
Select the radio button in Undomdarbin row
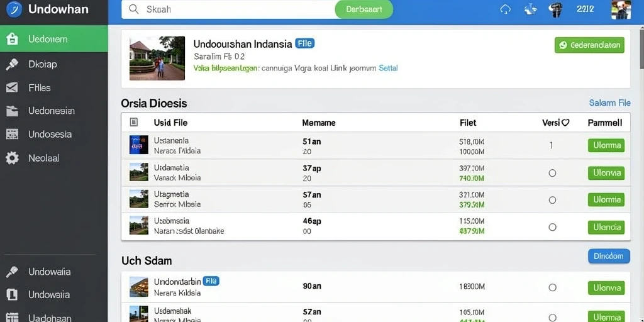[x=552, y=287]
